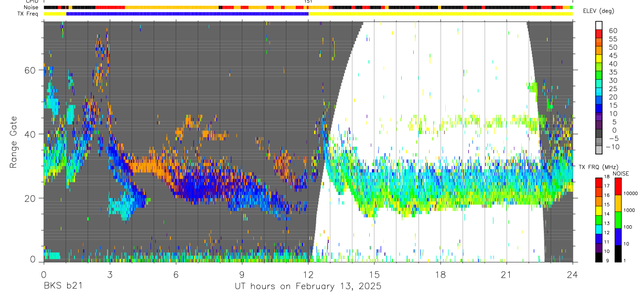The image size is (644, 297).
Task: Click the red top segment of the NOISE colorbar
Action: [x=618, y=186]
